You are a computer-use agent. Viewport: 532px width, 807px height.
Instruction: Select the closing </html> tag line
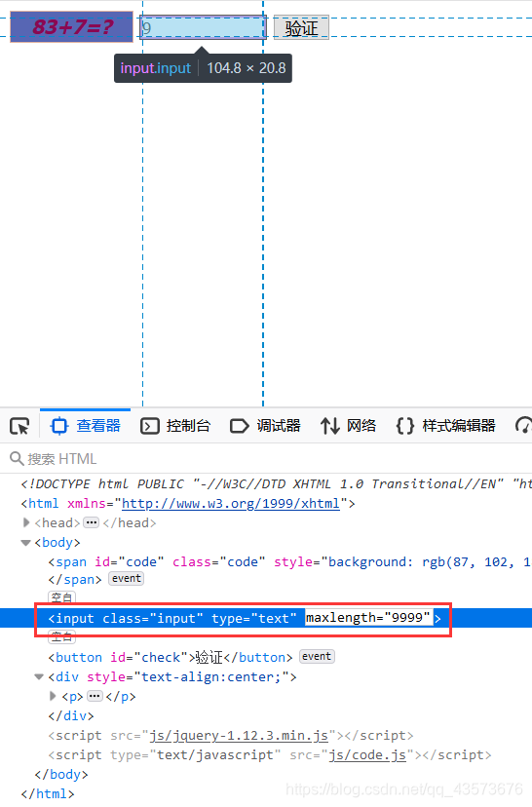tap(48, 794)
